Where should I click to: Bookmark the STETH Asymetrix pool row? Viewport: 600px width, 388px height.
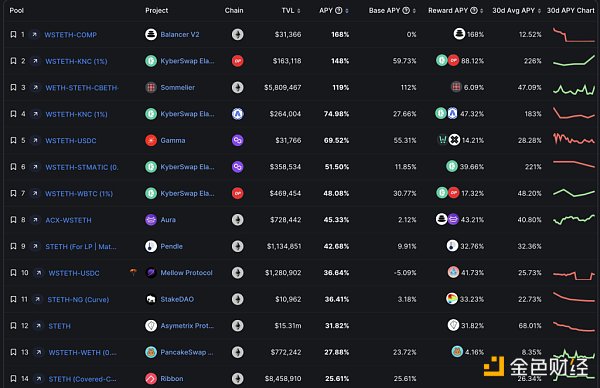click(13, 326)
